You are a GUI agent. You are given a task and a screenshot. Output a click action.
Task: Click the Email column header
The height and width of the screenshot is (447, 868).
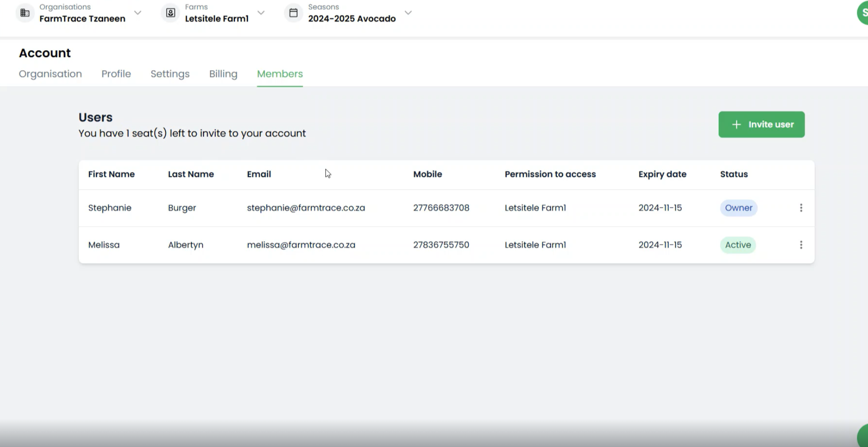pyautogui.click(x=259, y=174)
